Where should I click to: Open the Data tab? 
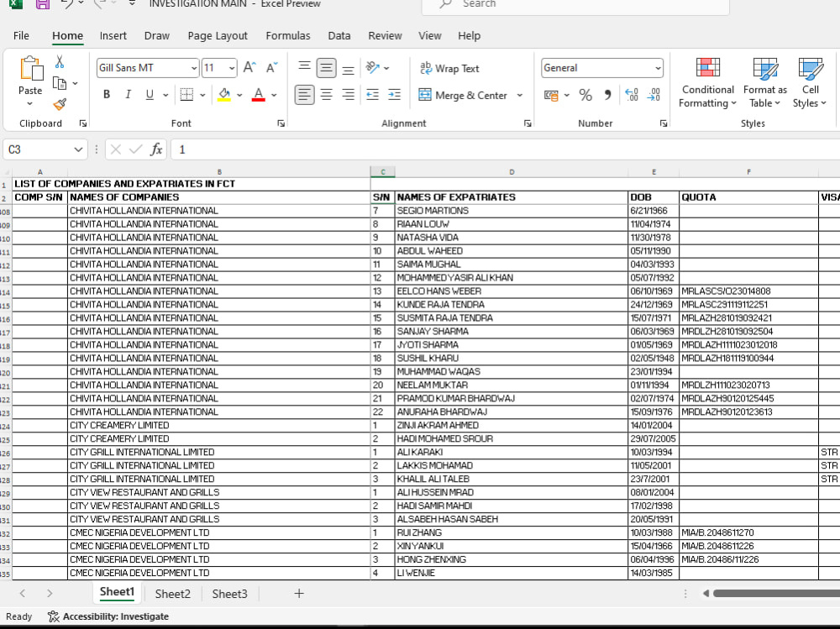pos(339,35)
